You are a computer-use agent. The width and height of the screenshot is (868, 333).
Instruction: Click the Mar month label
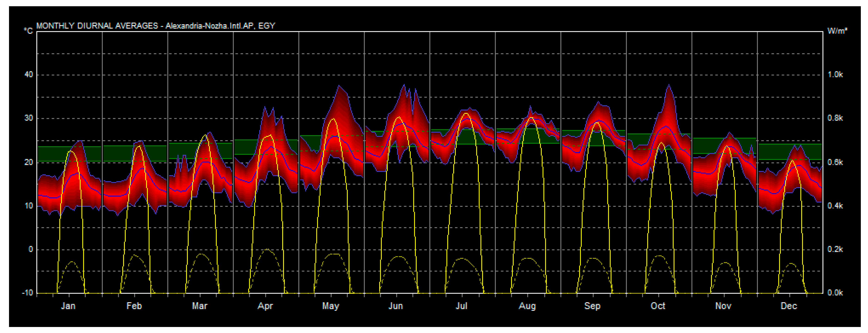199,306
